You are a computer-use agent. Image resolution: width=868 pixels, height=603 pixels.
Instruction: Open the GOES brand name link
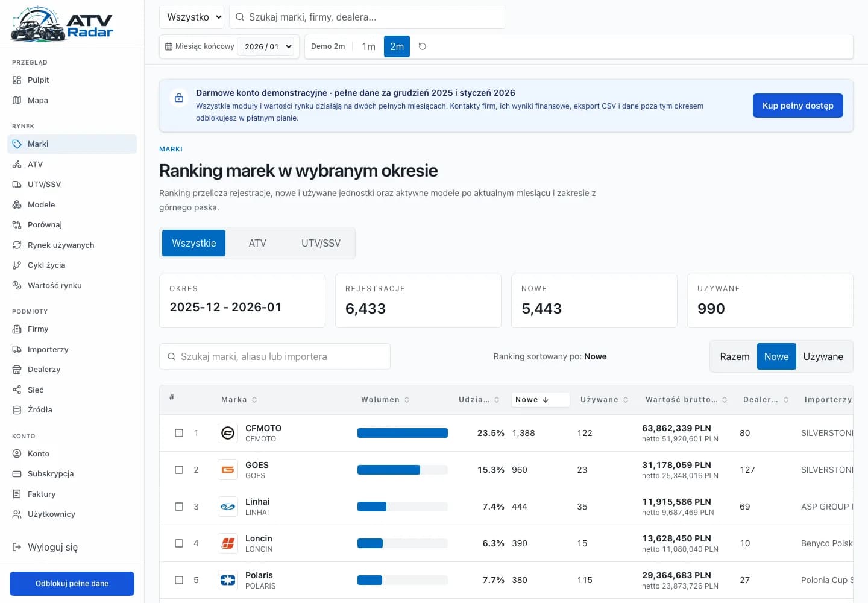(x=257, y=465)
